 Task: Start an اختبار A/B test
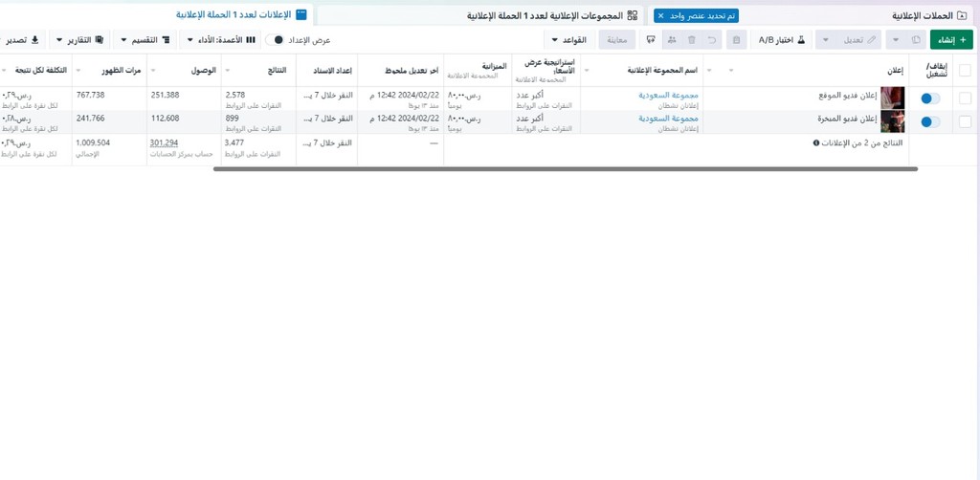[x=781, y=39]
